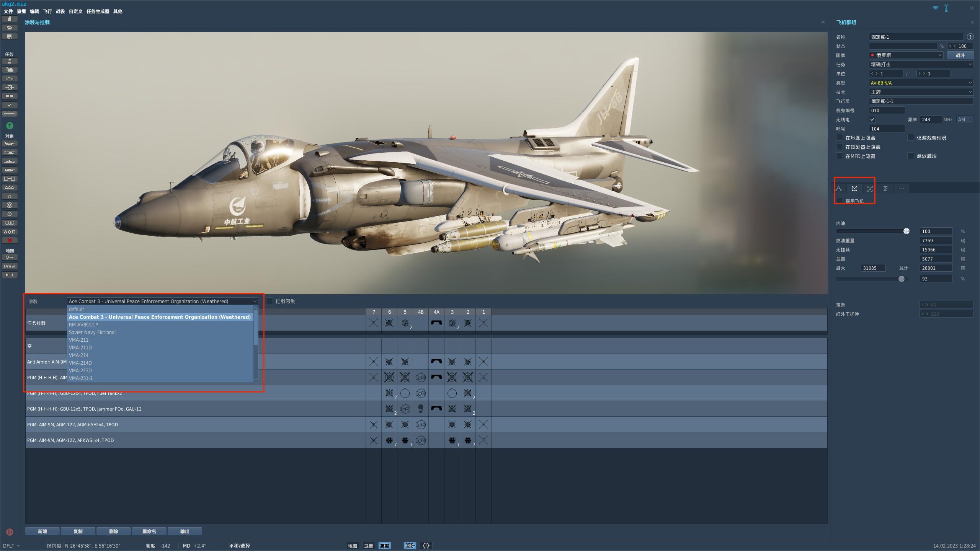This screenshot has width=980, height=551.
Task: Open the briefing clipboard icon
Action: point(10,61)
